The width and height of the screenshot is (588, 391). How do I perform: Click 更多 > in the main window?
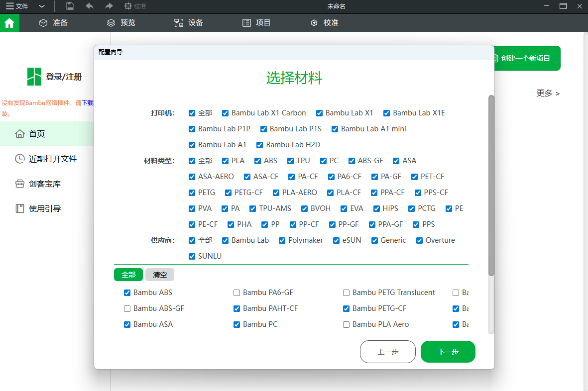548,93
